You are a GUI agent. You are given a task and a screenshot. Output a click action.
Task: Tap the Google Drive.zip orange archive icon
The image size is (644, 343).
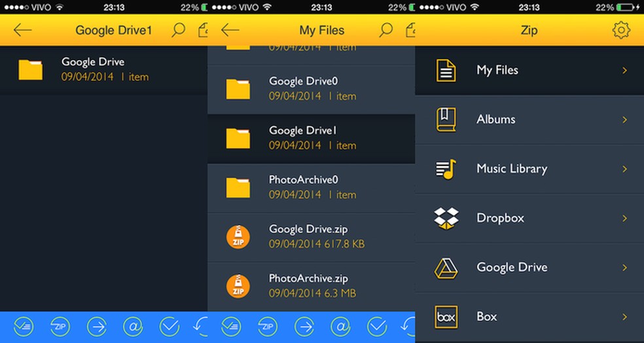tap(238, 237)
